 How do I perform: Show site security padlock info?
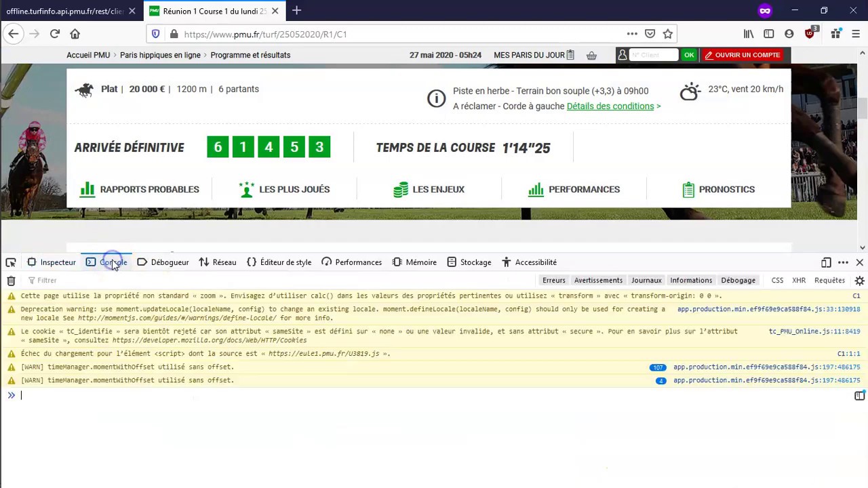pyautogui.click(x=174, y=34)
